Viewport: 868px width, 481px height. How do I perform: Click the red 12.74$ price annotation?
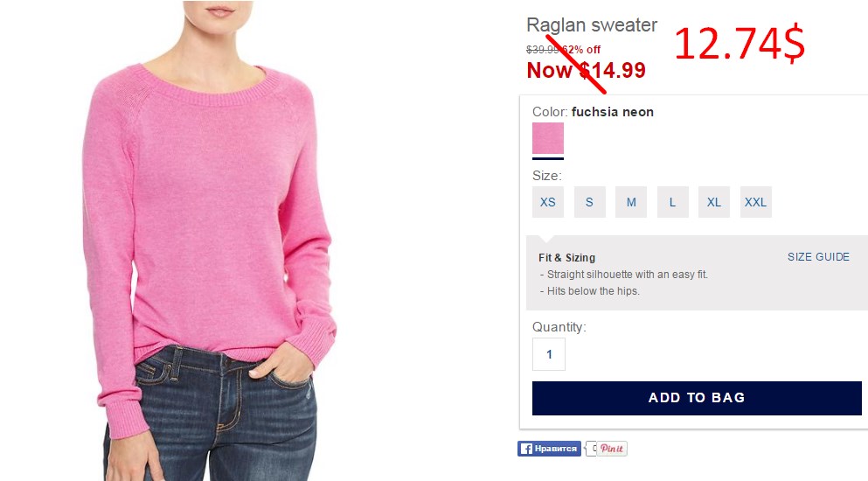pyautogui.click(x=740, y=45)
